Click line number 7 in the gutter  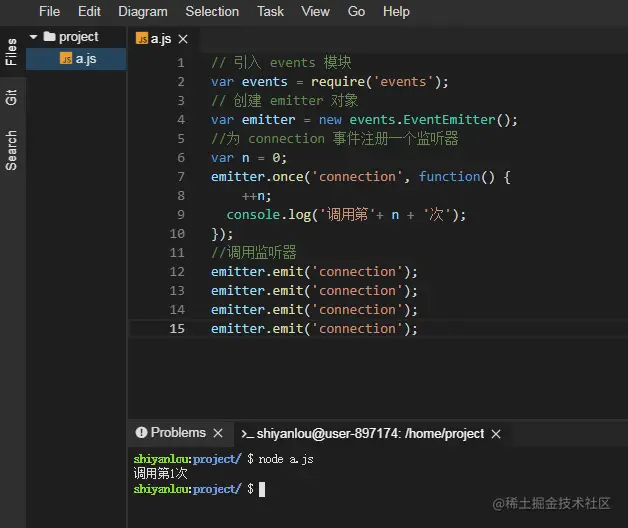[x=181, y=177]
